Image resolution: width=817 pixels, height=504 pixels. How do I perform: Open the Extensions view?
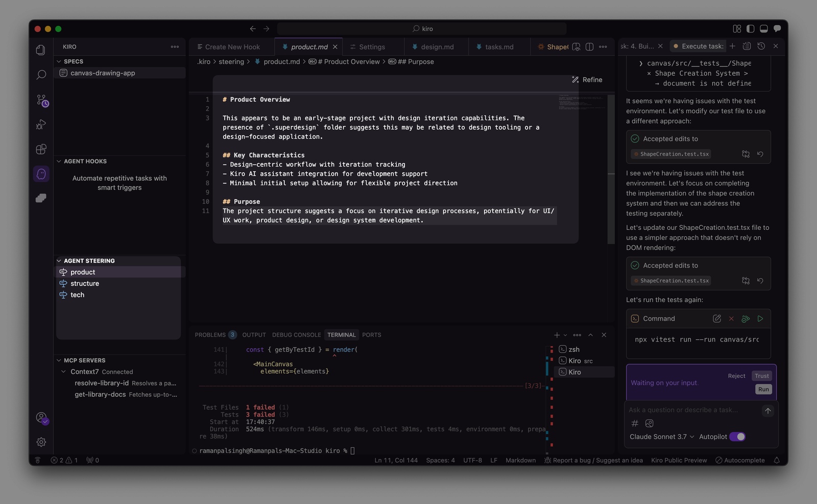click(x=41, y=149)
